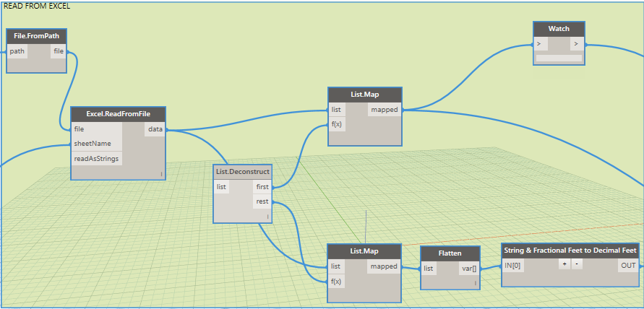Click mapped output of List.Map wired to Watch

point(385,110)
